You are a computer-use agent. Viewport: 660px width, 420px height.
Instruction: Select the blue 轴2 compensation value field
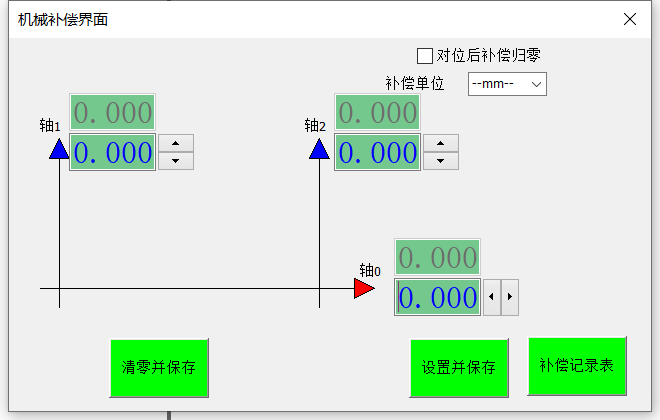point(377,153)
